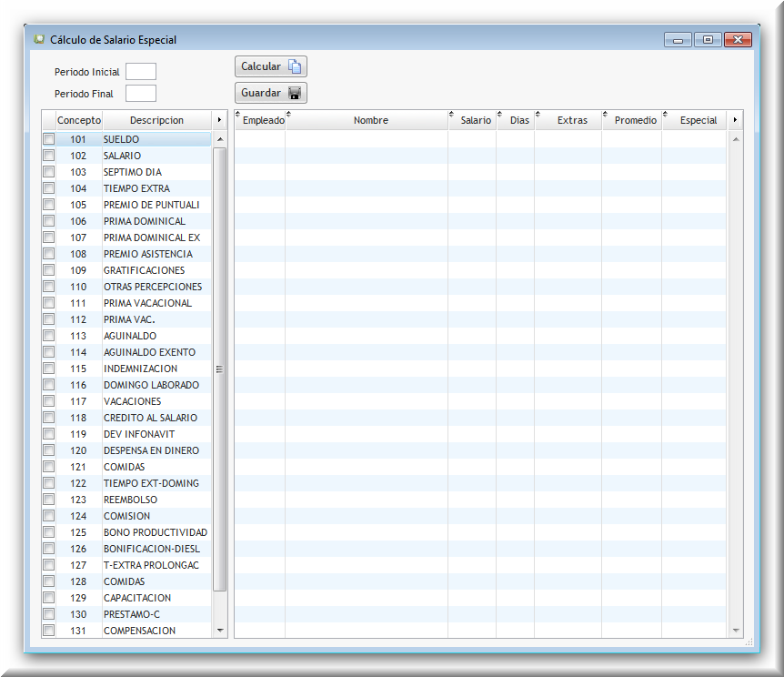Select the PRESTAMO-C row
The image size is (784, 677).
click(127, 614)
